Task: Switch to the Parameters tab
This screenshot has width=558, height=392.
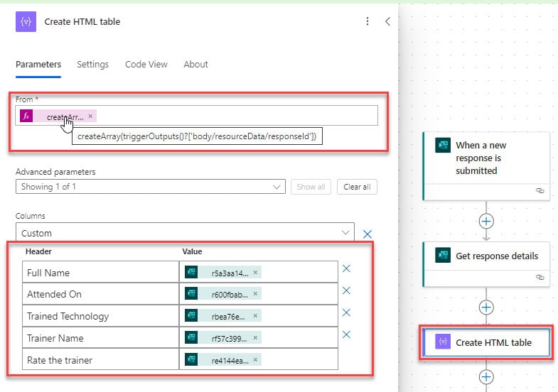Action: pos(38,65)
